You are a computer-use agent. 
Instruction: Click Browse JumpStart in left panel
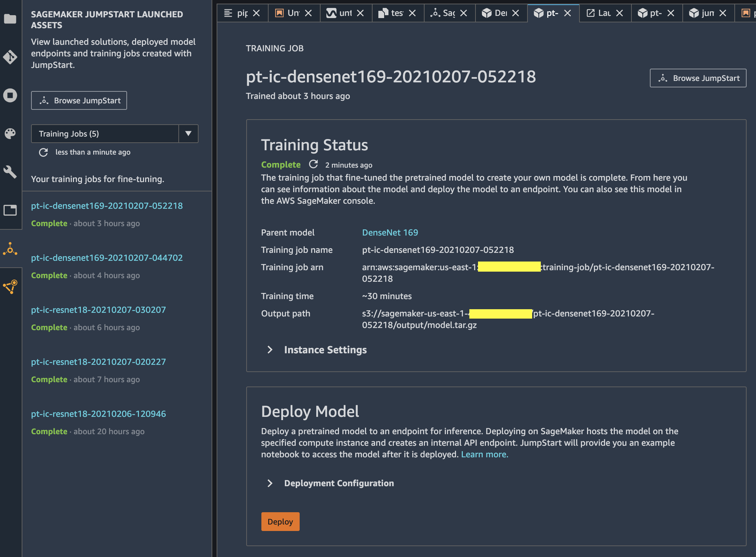(x=79, y=100)
